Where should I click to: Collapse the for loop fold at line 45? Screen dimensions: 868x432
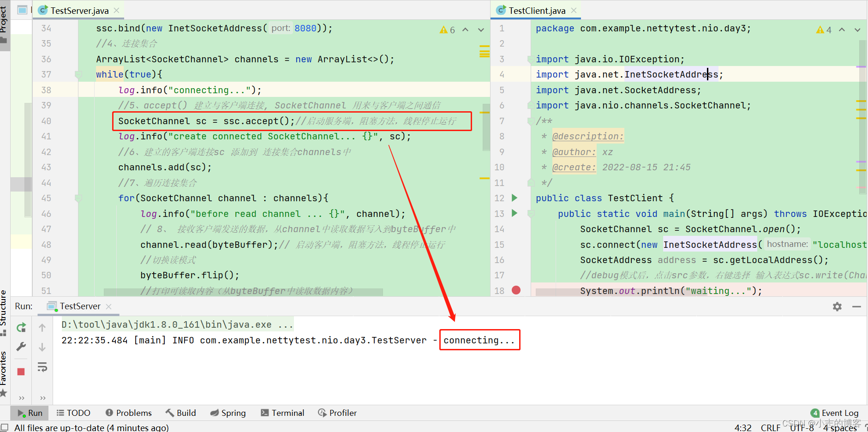78,198
